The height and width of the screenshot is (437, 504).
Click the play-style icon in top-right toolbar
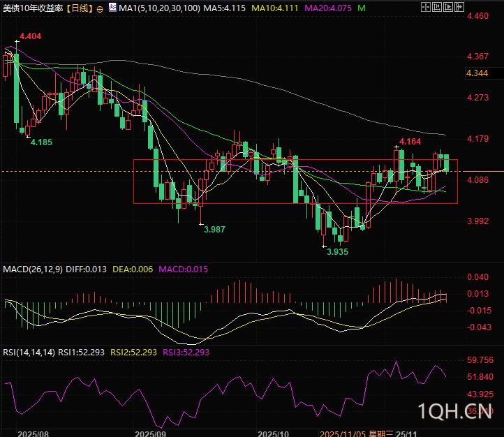pyautogui.click(x=448, y=7)
